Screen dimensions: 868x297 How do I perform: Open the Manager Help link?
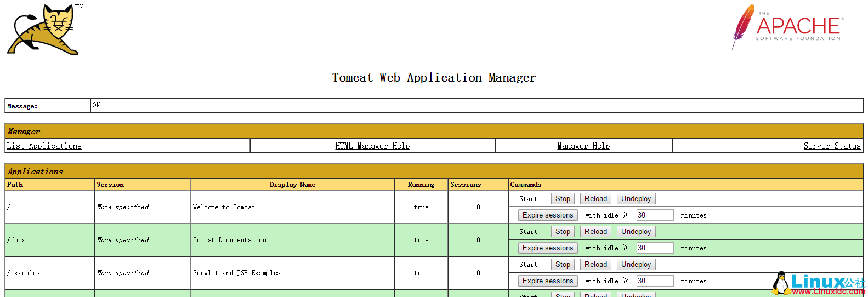pos(583,146)
